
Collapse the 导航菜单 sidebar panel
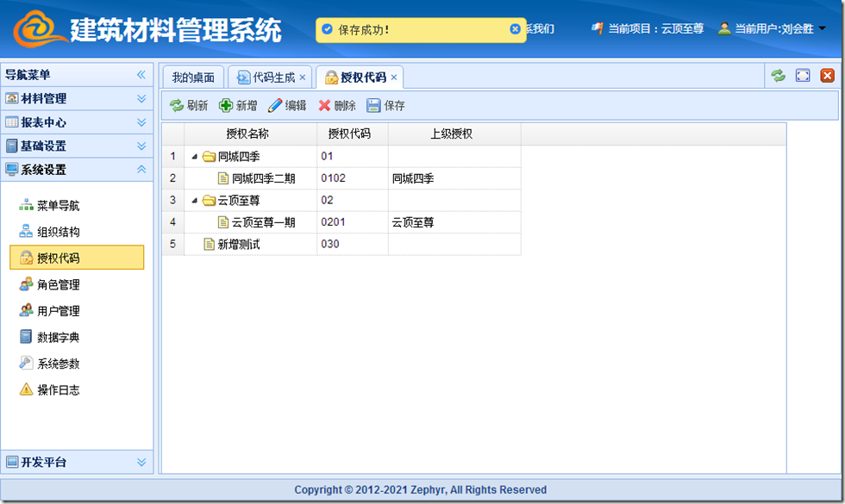coord(141,75)
